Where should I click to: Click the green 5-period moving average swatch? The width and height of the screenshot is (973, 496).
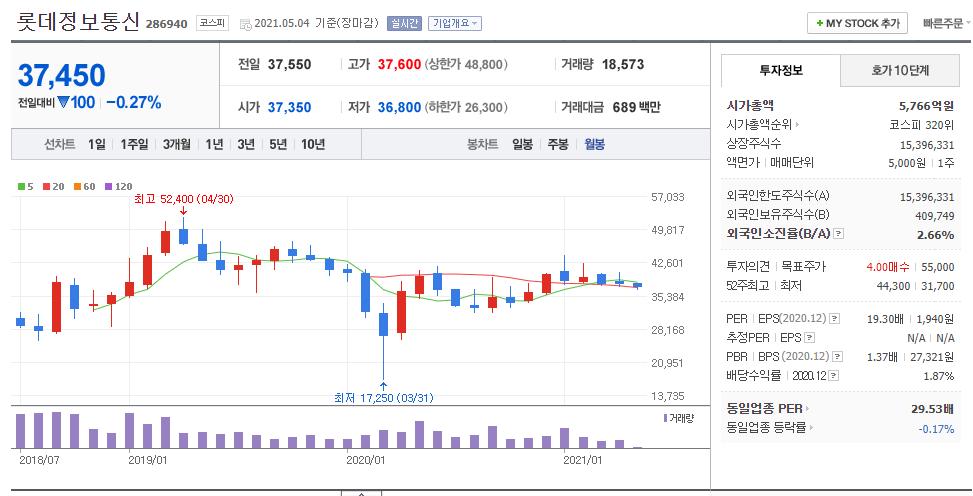tap(22, 186)
